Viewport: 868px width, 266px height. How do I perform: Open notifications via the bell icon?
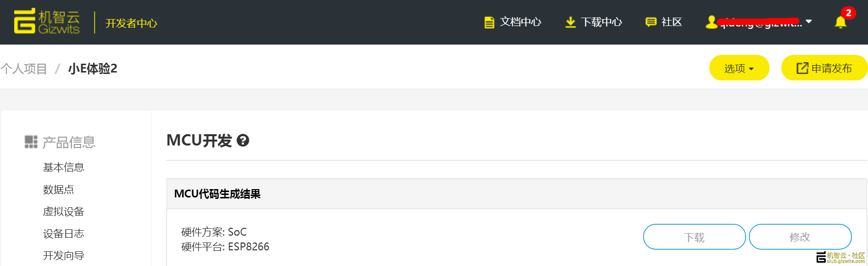841,23
